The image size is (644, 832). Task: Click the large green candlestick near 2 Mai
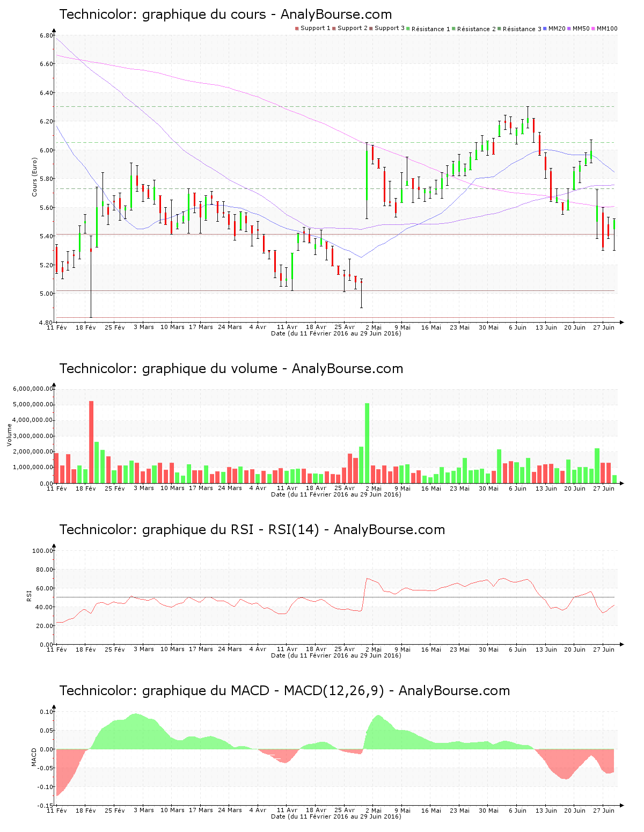pos(367,176)
